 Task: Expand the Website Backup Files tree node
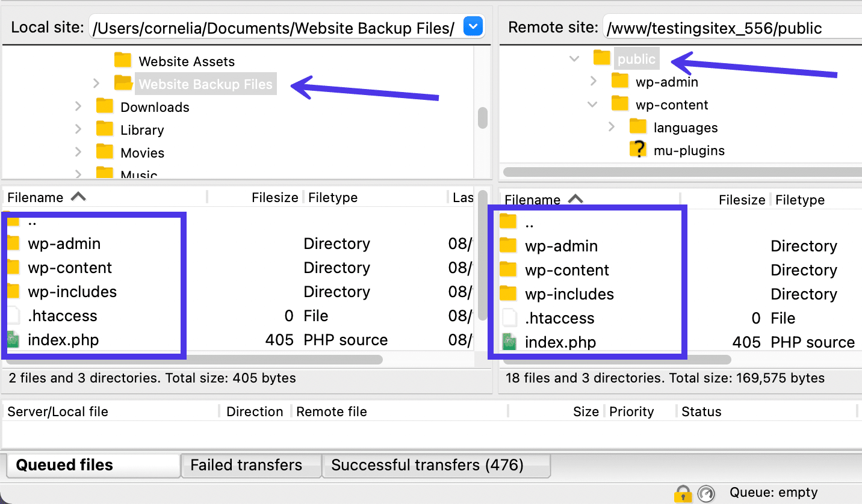click(96, 84)
